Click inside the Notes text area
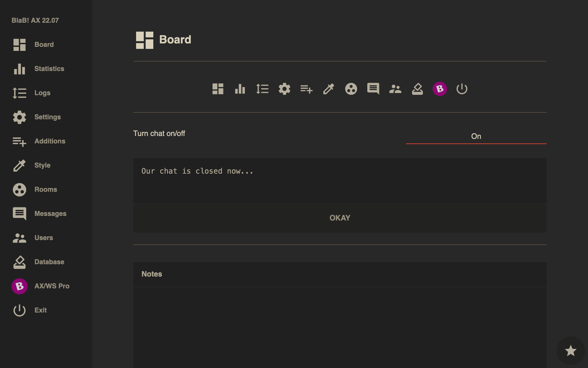 (340, 325)
